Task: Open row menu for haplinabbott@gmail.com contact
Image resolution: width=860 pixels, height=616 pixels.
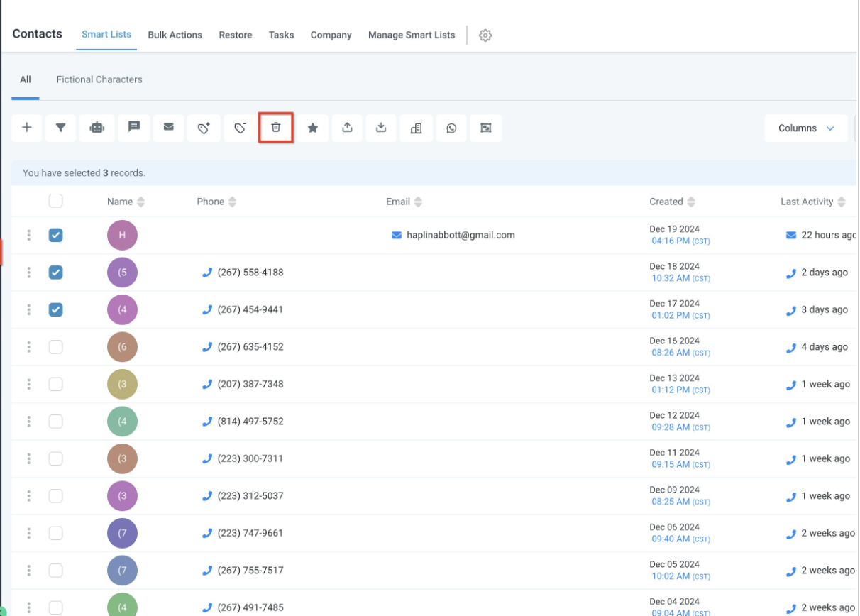Action: click(29, 235)
